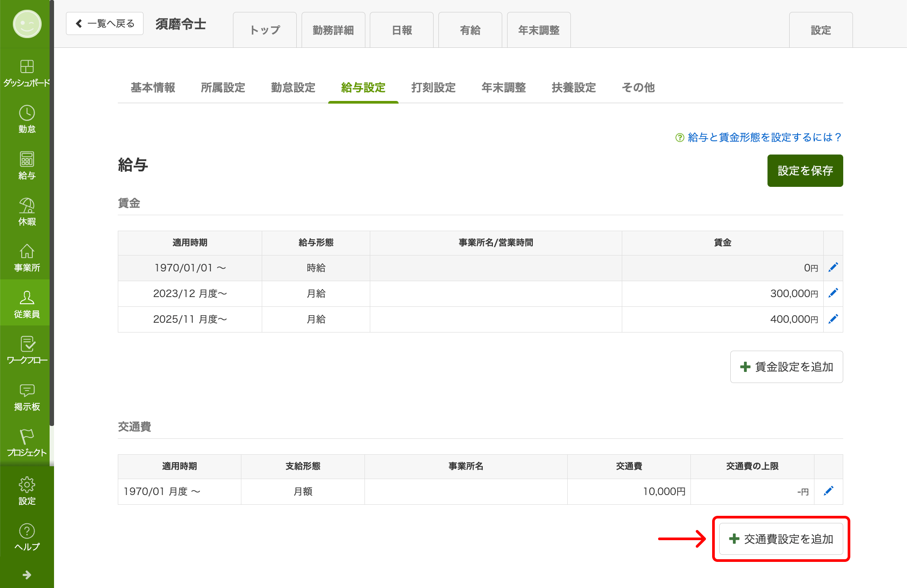Edit the 400,000円 wage row with pencil icon
This screenshot has height=588, width=907.
tap(833, 319)
